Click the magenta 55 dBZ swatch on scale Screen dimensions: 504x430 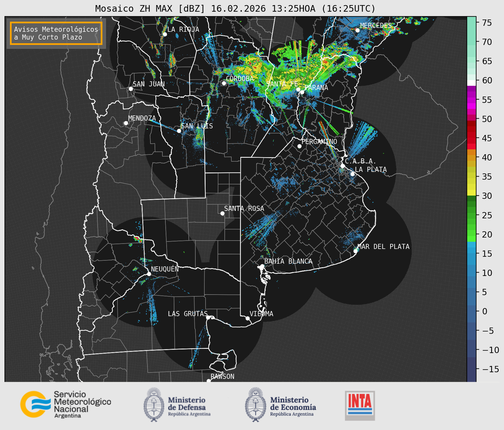click(x=471, y=100)
